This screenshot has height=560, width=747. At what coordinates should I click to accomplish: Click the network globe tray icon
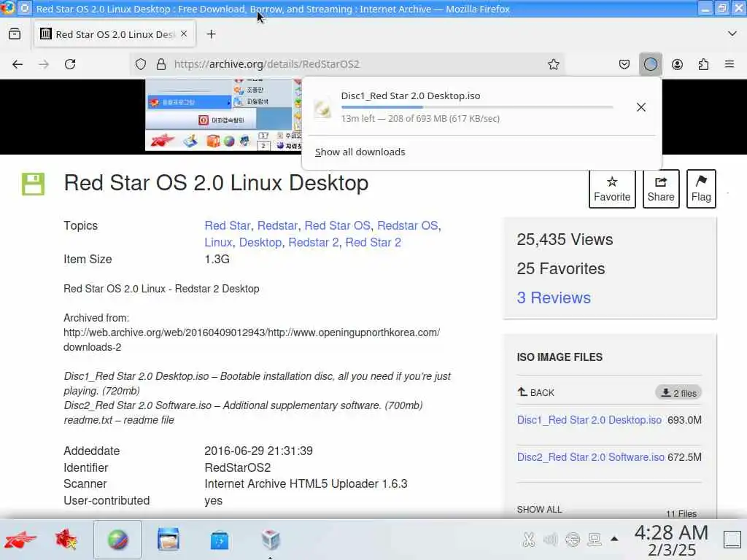point(573,540)
